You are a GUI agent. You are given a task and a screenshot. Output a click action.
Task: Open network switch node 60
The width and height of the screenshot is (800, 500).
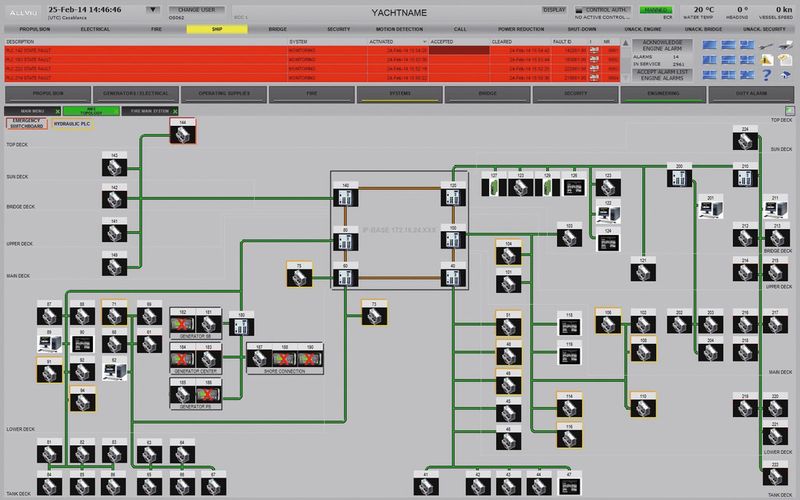[x=345, y=274]
